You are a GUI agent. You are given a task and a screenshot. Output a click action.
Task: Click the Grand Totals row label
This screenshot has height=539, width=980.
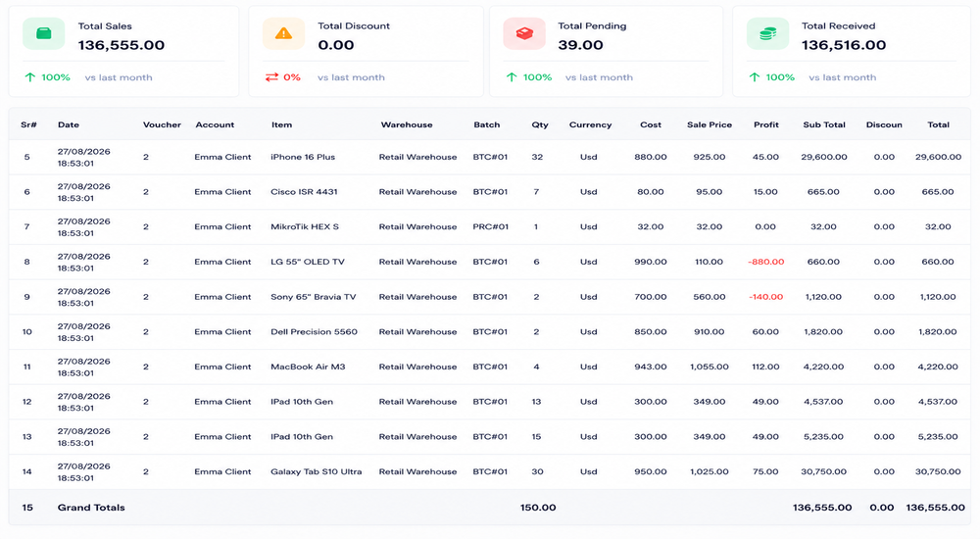91,508
